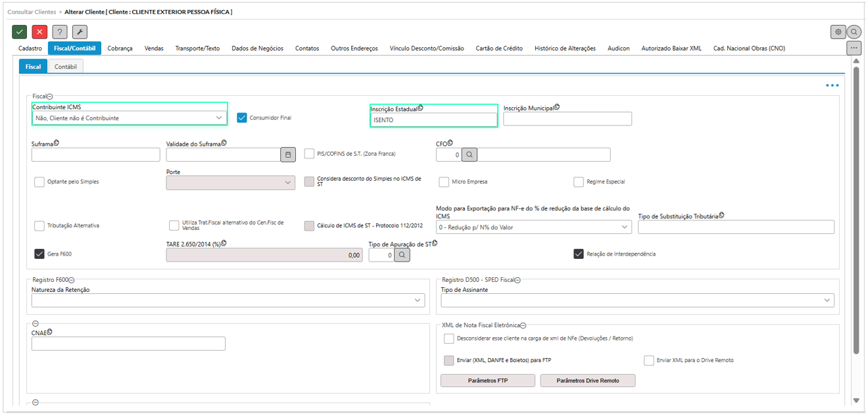868x414 pixels.
Task: Check the Optante pelo Simples box
Action: 40,182
